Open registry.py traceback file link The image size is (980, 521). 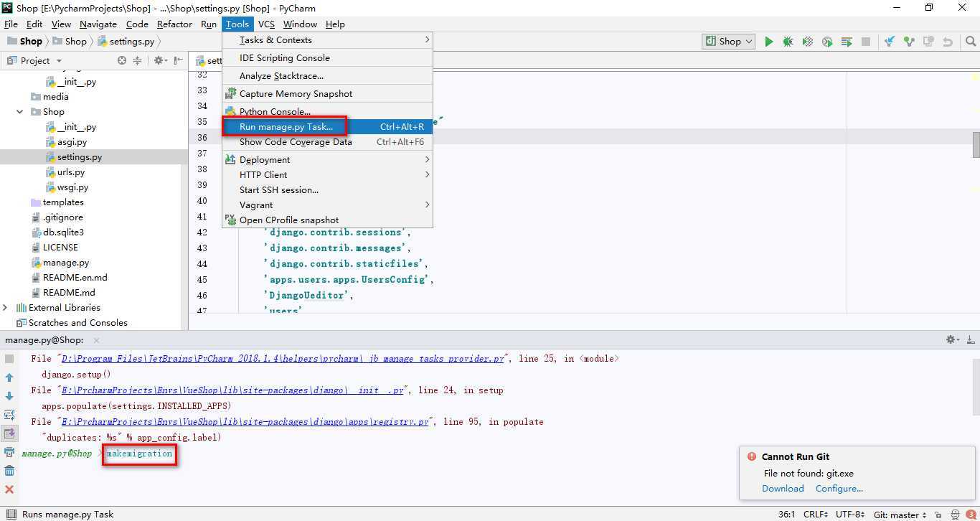[245, 422]
